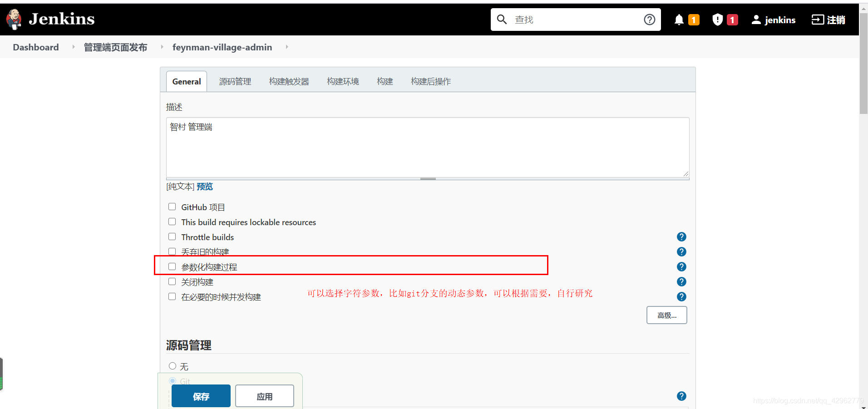Click inside the 描述 description textarea
The height and width of the screenshot is (409, 868).
428,147
